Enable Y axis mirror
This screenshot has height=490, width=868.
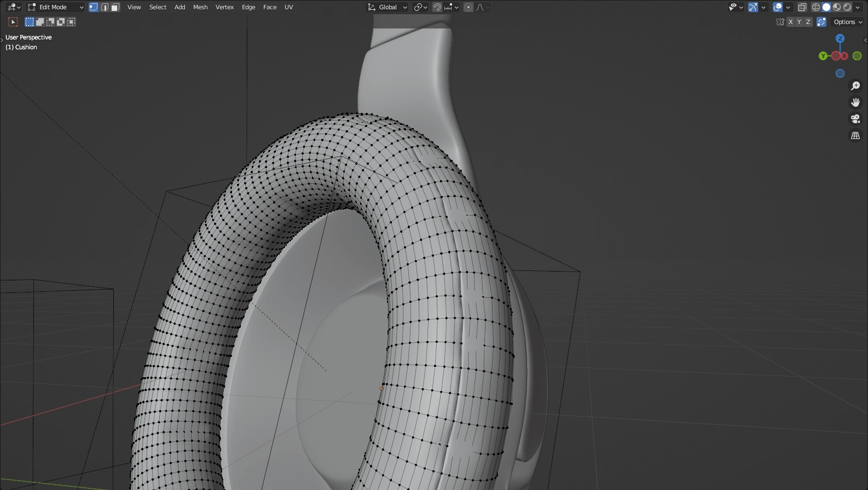(x=799, y=22)
